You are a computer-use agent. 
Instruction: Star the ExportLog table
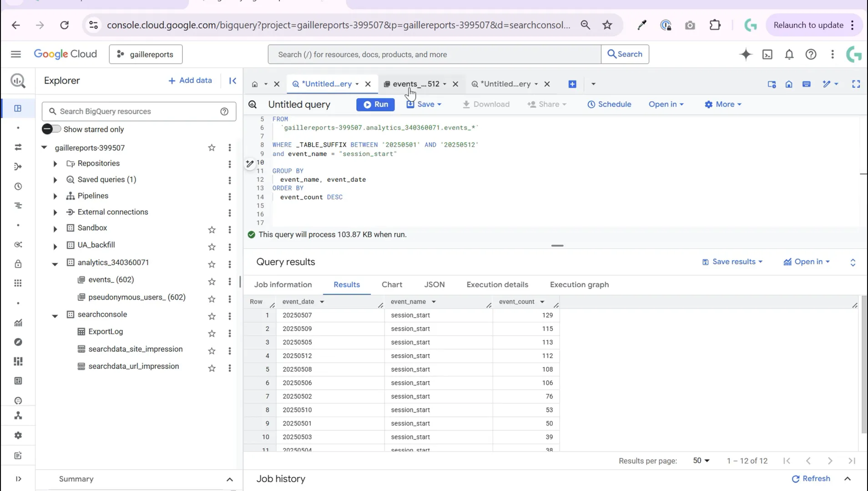pyautogui.click(x=212, y=333)
